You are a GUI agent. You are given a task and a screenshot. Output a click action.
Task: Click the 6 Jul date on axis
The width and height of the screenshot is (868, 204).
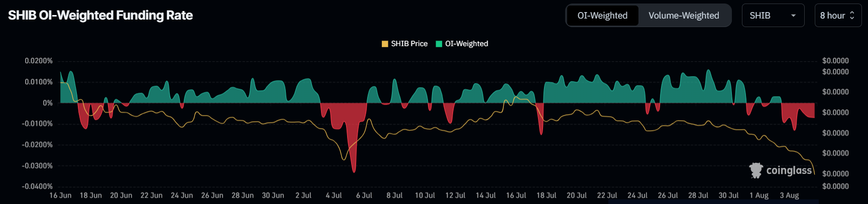coord(364,195)
